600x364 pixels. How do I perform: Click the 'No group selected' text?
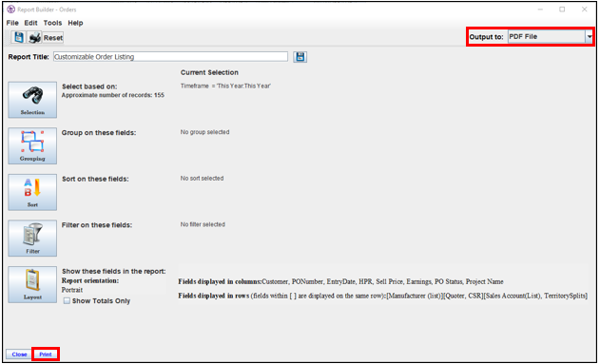205,132
